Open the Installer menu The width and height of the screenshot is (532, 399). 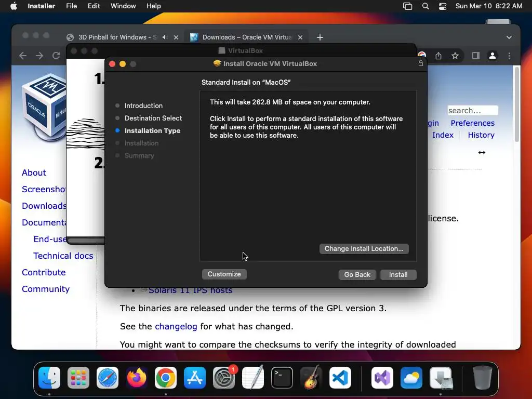(42, 6)
